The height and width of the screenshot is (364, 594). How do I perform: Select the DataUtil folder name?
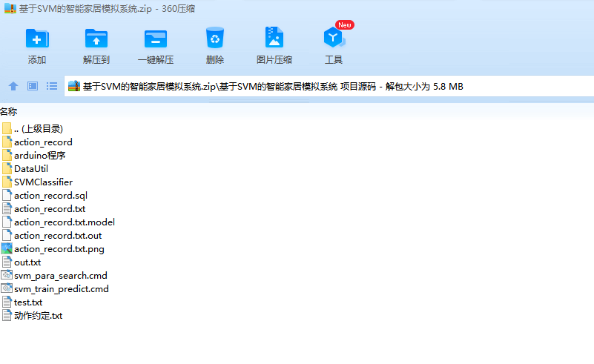(x=31, y=169)
